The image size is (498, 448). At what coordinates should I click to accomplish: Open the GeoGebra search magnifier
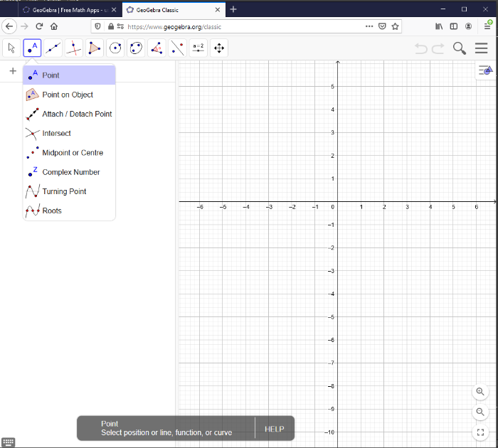point(460,48)
